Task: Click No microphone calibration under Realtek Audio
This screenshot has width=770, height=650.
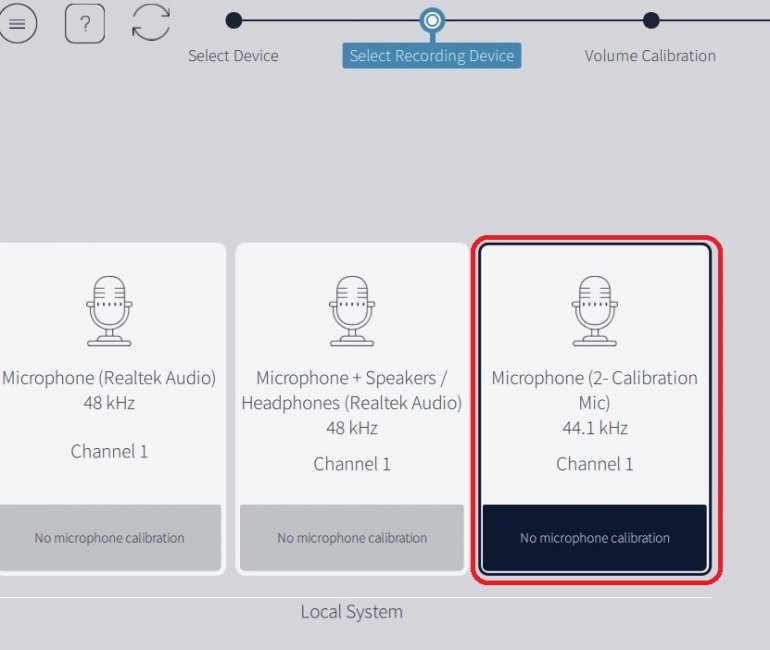Action: point(109,538)
